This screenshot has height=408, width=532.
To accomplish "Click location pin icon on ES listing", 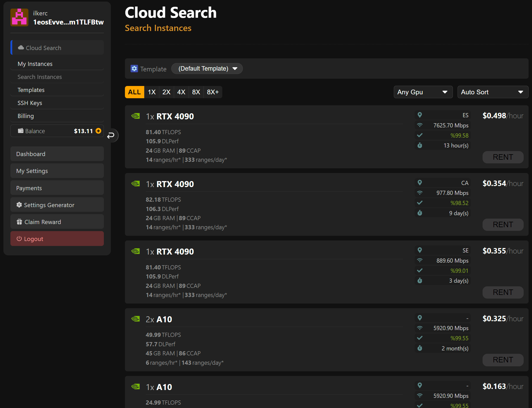I will tap(420, 115).
